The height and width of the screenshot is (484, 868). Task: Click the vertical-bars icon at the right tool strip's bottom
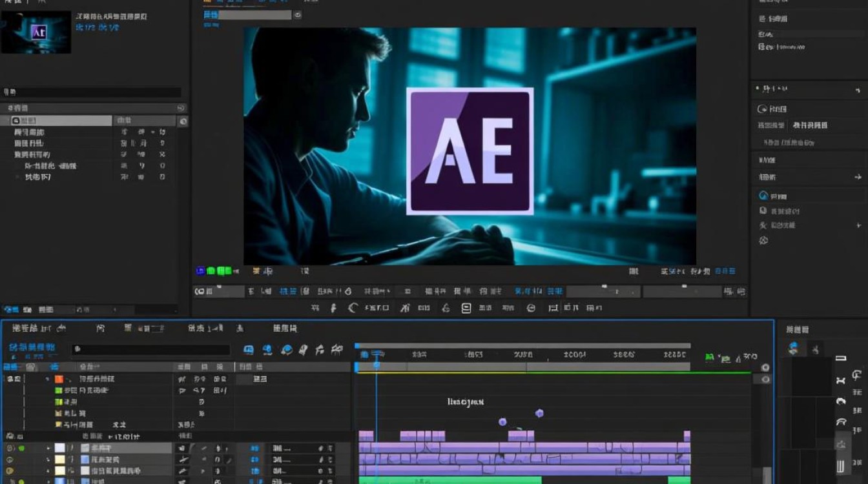(x=841, y=466)
